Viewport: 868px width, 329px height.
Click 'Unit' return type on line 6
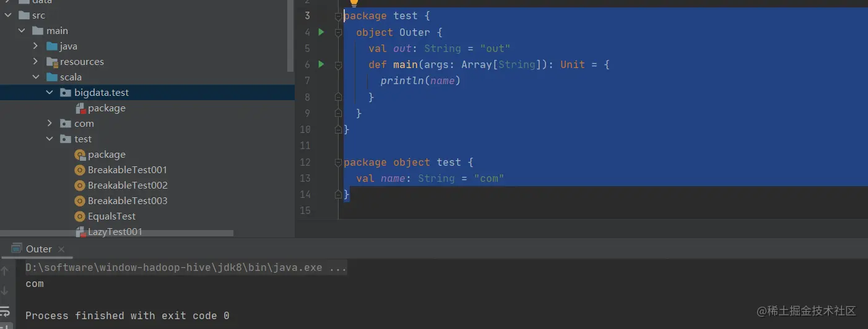573,64
